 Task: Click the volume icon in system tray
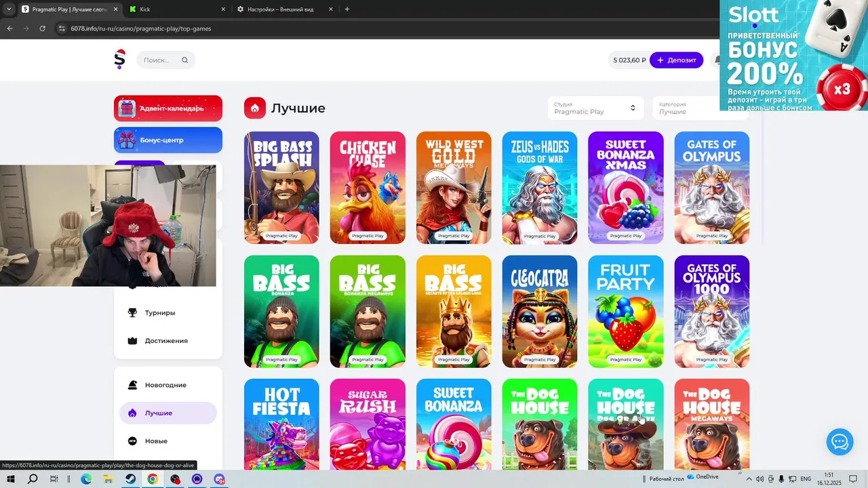point(759,479)
